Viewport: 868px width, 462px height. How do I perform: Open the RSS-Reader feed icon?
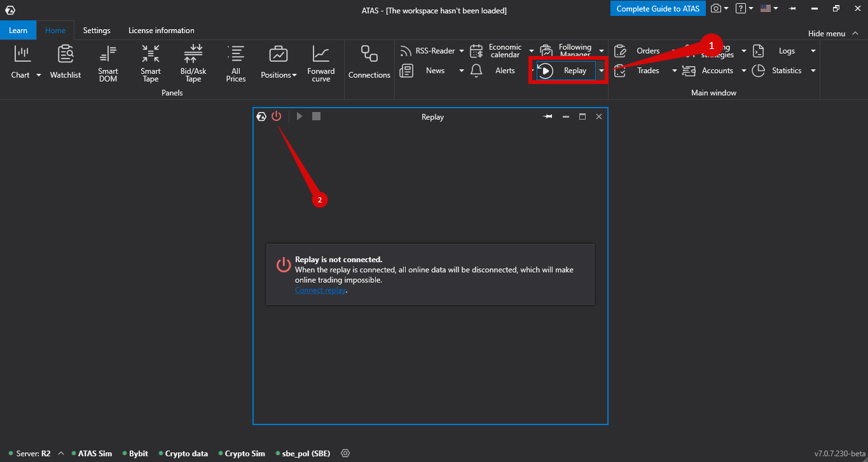click(x=406, y=51)
